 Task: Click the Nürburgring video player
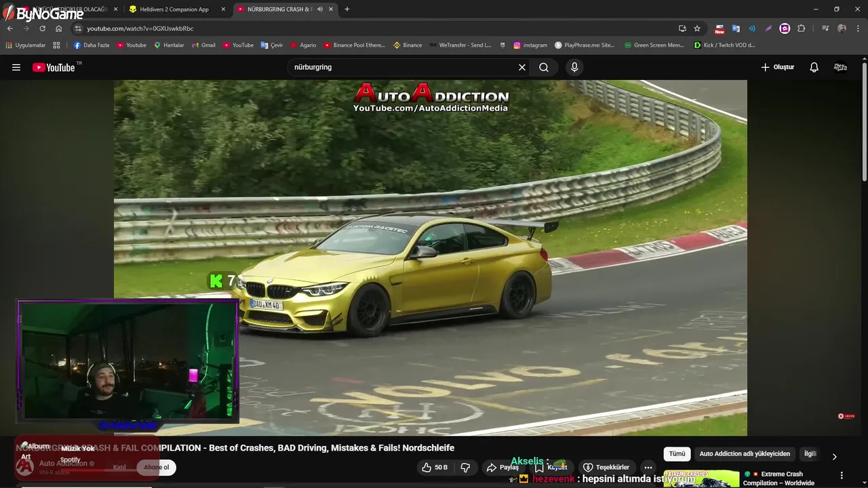pyautogui.click(x=430, y=258)
